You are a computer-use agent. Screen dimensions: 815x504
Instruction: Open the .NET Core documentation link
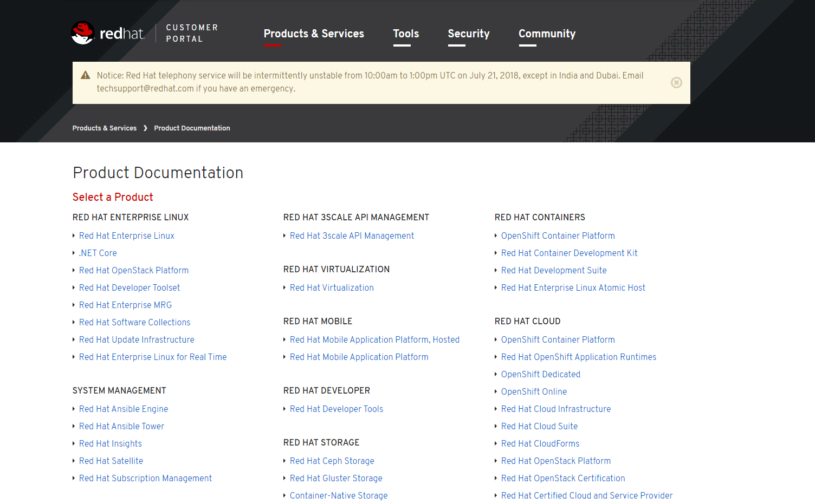(x=98, y=253)
